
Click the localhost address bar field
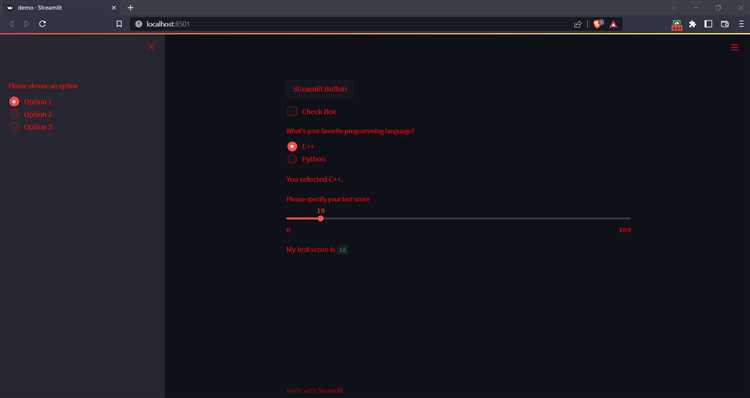[354, 24]
